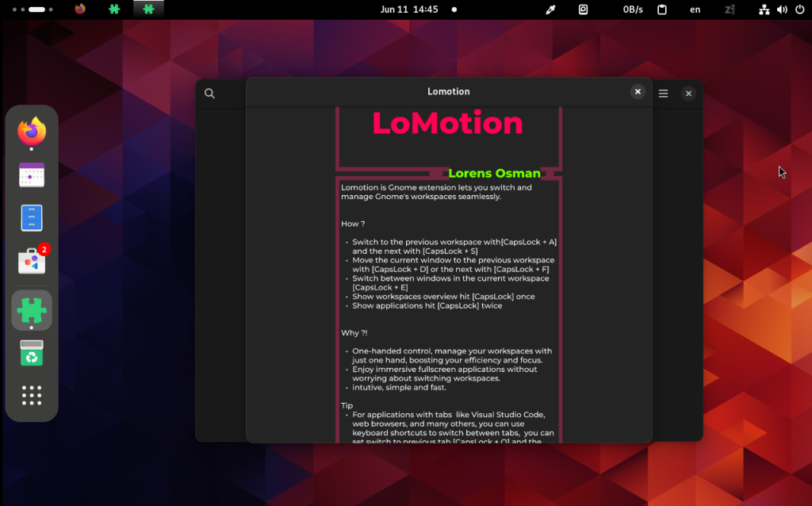This screenshot has height=506, width=812.
Task: Open the Trash from the dock
Action: click(x=32, y=353)
